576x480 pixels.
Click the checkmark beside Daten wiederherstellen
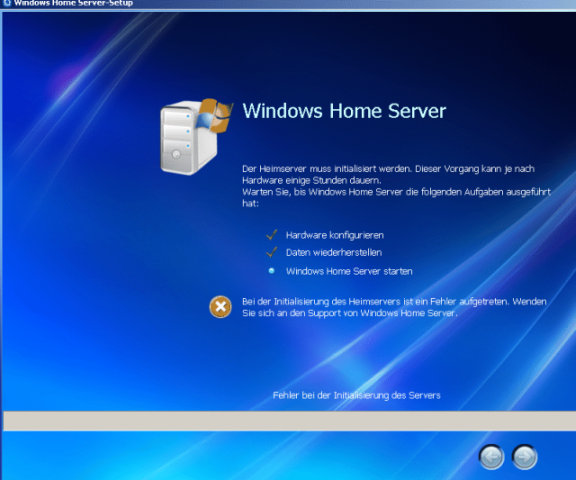(271, 252)
